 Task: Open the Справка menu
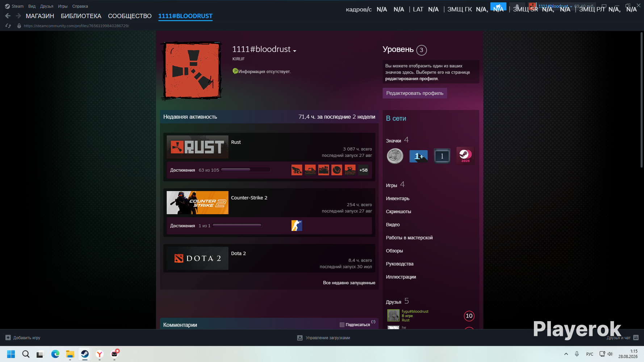tap(80, 6)
